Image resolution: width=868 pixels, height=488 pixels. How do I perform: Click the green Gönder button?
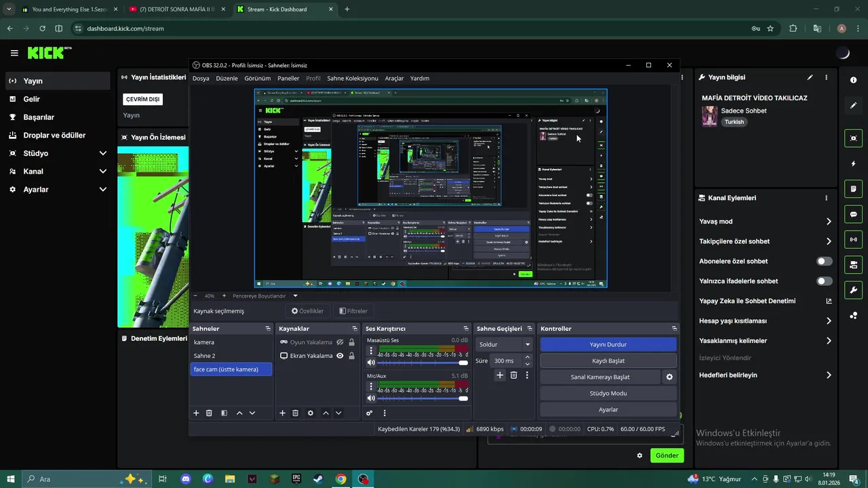point(667,455)
